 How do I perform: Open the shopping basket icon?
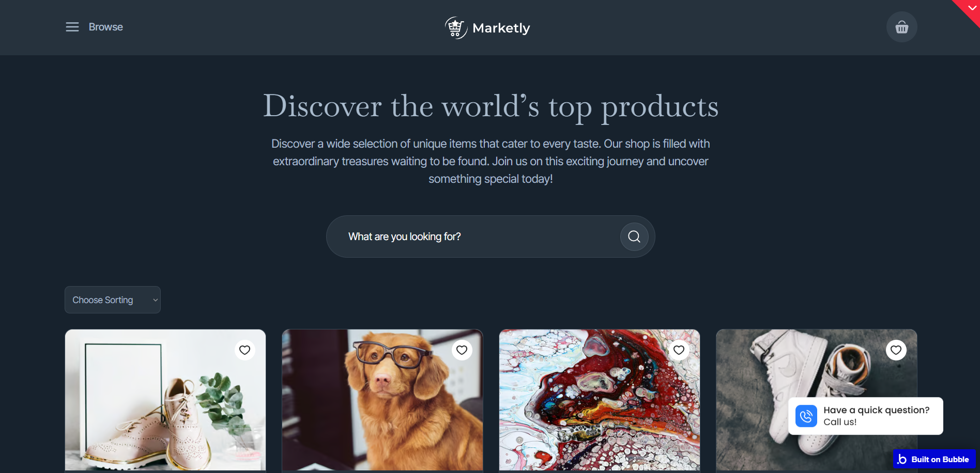tap(901, 27)
